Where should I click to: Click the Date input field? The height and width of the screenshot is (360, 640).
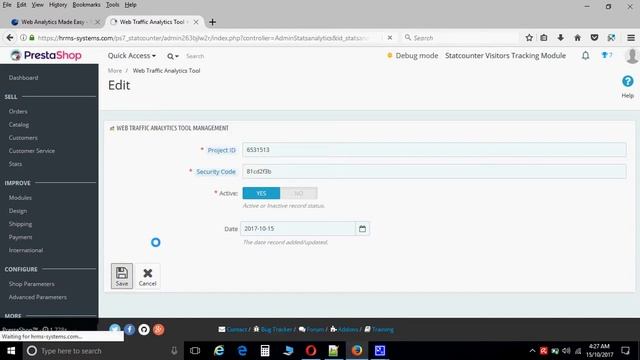coord(298,229)
